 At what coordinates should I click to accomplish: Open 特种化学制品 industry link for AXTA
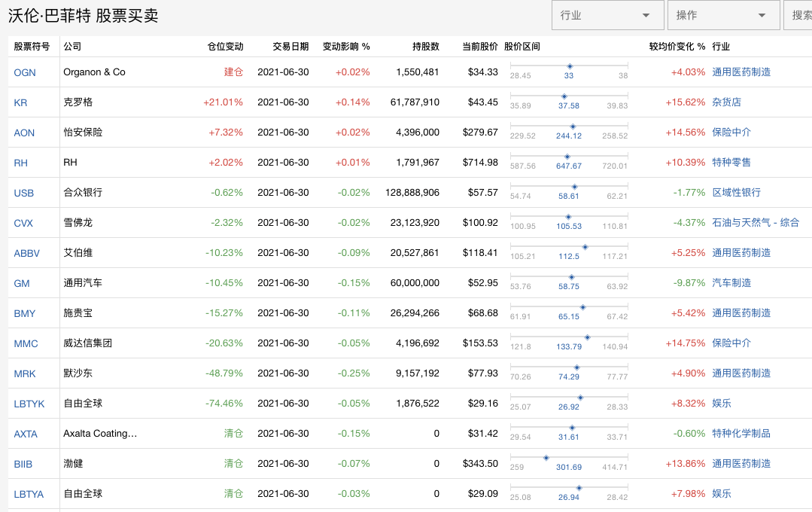(x=741, y=434)
